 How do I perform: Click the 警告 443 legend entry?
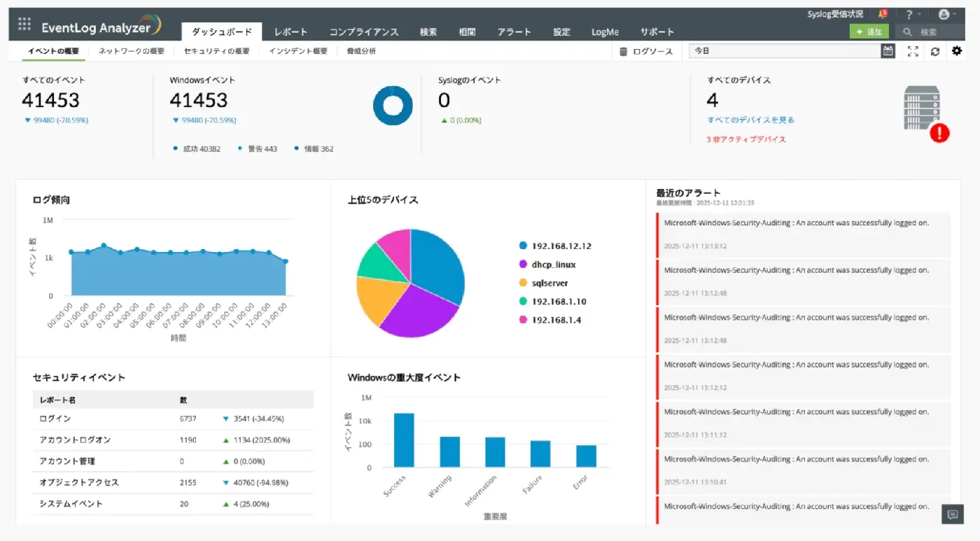point(258,149)
